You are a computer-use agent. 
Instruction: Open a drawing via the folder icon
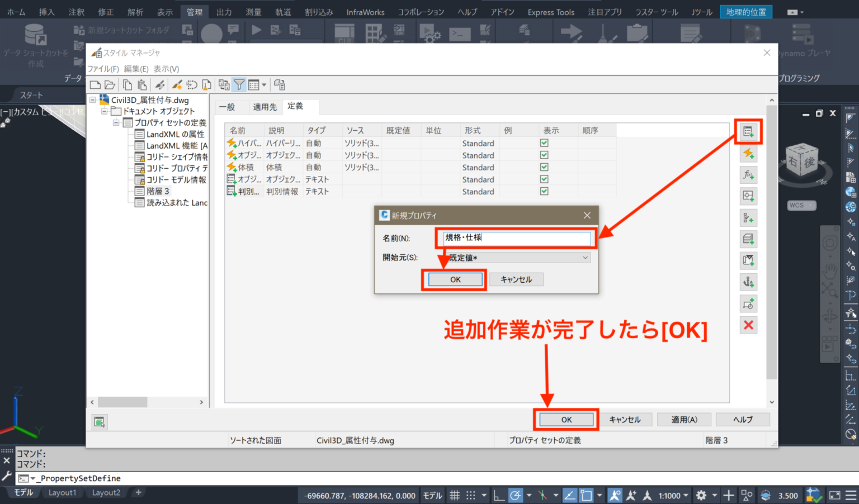(x=110, y=84)
